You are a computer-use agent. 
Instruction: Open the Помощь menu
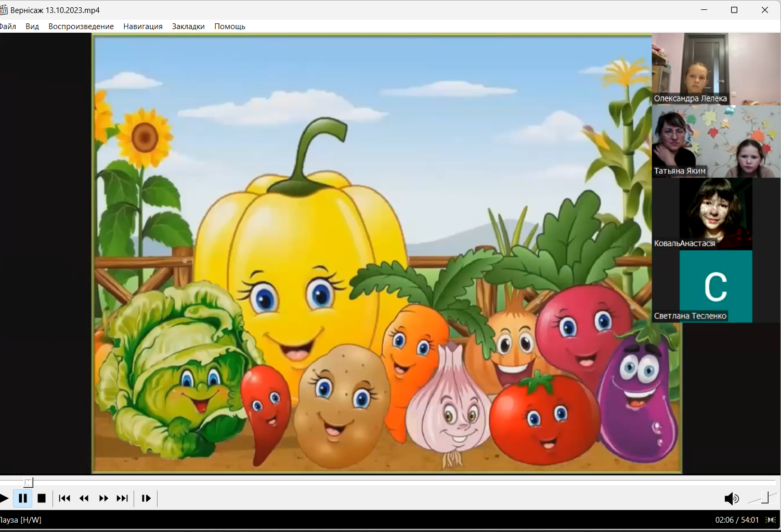point(230,26)
